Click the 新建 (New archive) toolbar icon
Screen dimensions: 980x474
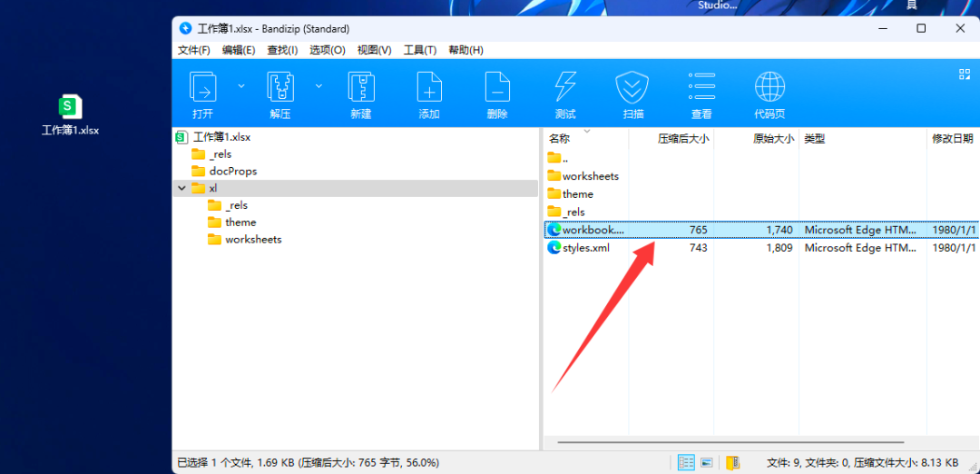(x=361, y=87)
